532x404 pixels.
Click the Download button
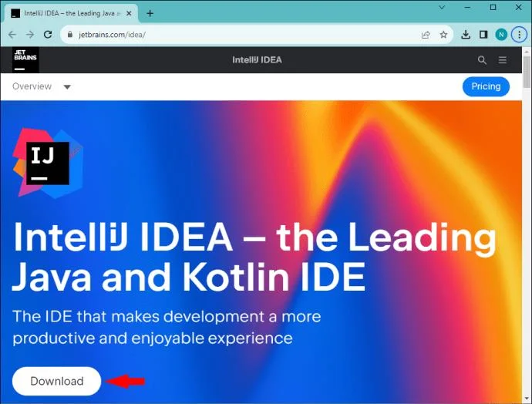pyautogui.click(x=56, y=381)
